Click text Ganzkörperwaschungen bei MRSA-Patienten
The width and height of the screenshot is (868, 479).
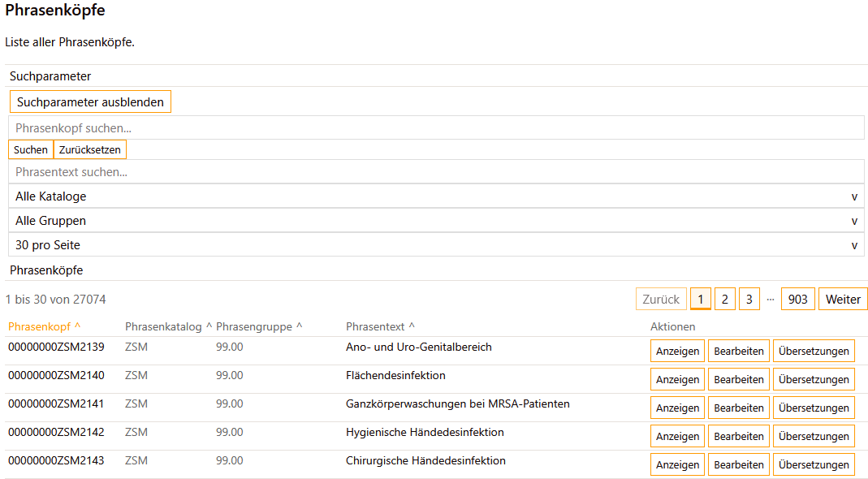[x=458, y=403]
